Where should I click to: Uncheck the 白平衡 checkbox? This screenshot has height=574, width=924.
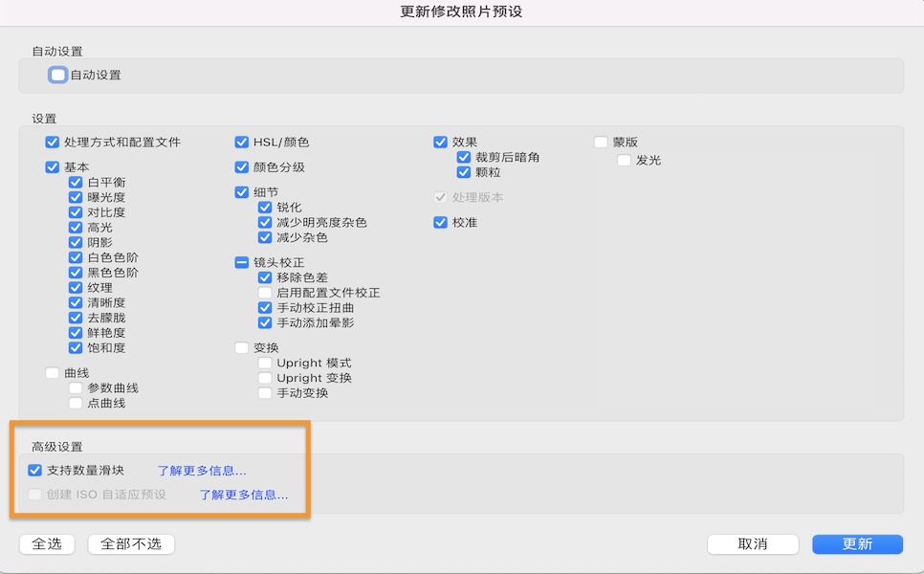pyautogui.click(x=75, y=181)
